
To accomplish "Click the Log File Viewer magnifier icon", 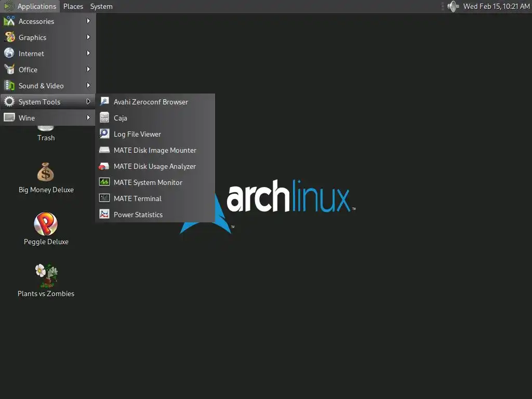I will coord(104,134).
